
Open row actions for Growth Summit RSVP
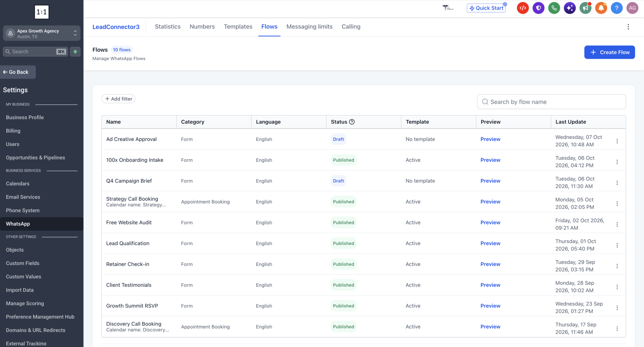[617, 308]
